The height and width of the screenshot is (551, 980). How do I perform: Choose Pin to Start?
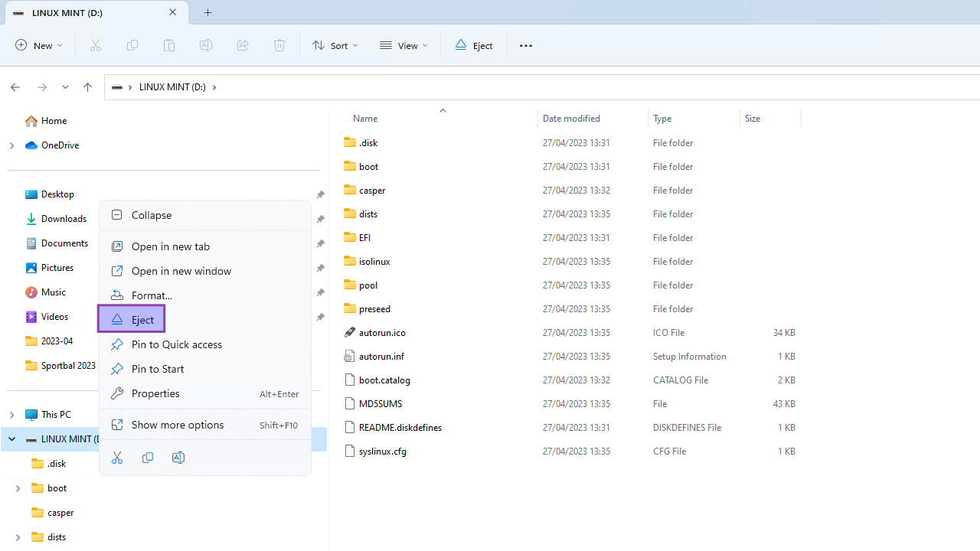pyautogui.click(x=205, y=369)
